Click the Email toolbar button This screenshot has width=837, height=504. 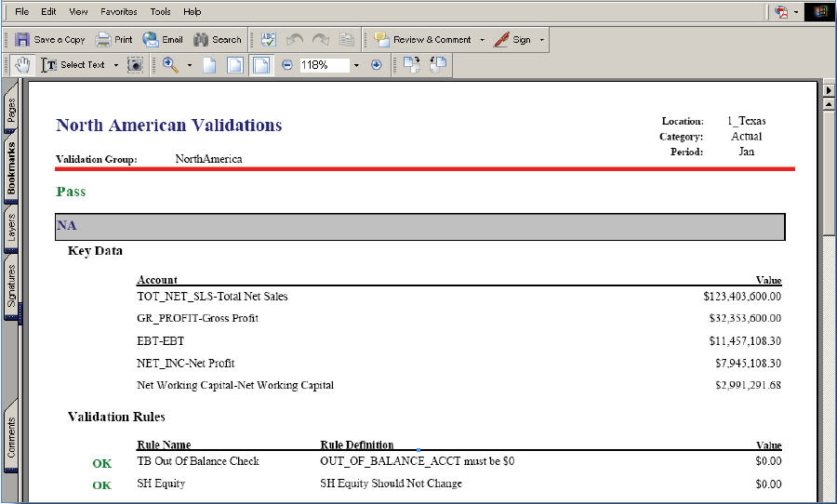[163, 39]
